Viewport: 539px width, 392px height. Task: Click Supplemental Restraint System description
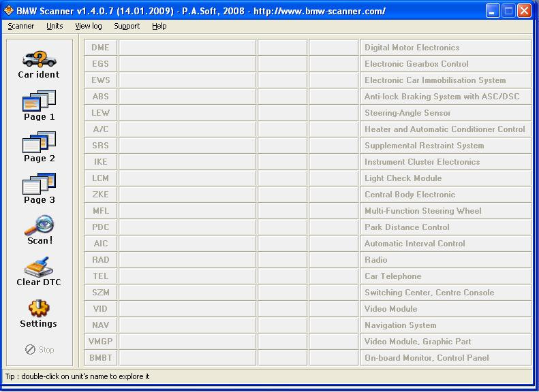coord(425,146)
